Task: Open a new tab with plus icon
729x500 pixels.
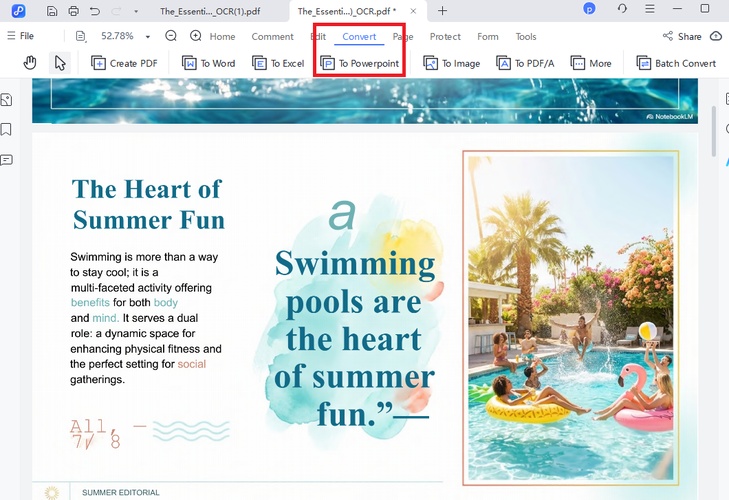Action: [x=442, y=11]
